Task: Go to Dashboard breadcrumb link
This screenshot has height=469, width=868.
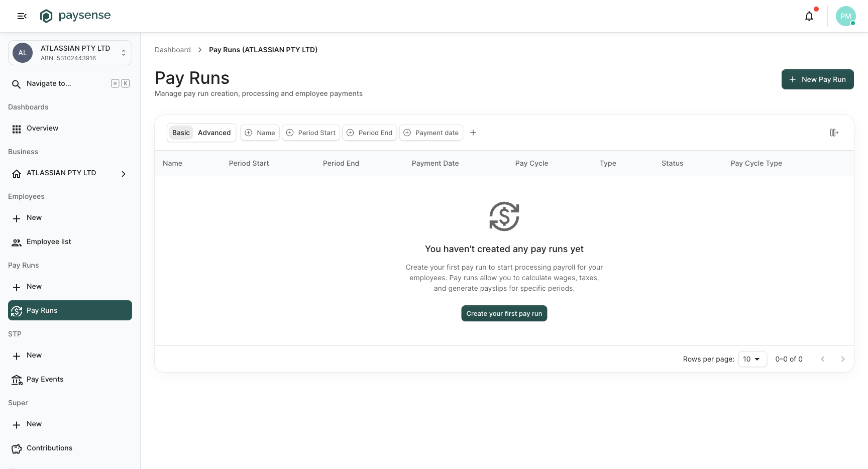Action: pyautogui.click(x=173, y=50)
